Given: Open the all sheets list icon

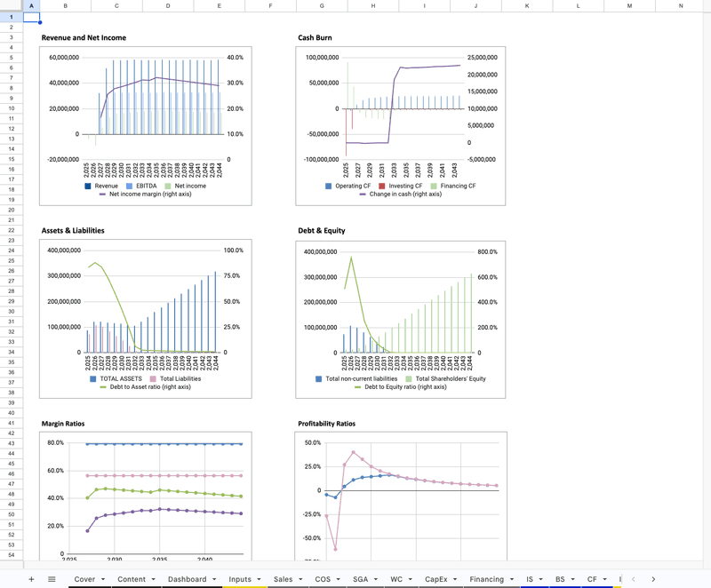Looking at the screenshot, I should click(x=52, y=579).
